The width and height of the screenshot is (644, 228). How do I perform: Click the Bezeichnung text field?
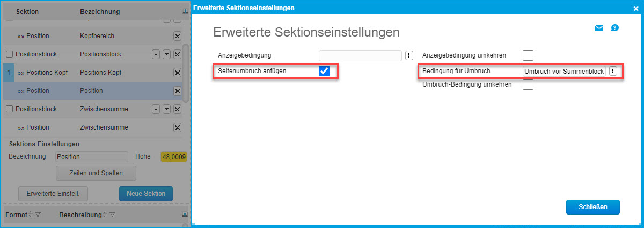coord(91,157)
